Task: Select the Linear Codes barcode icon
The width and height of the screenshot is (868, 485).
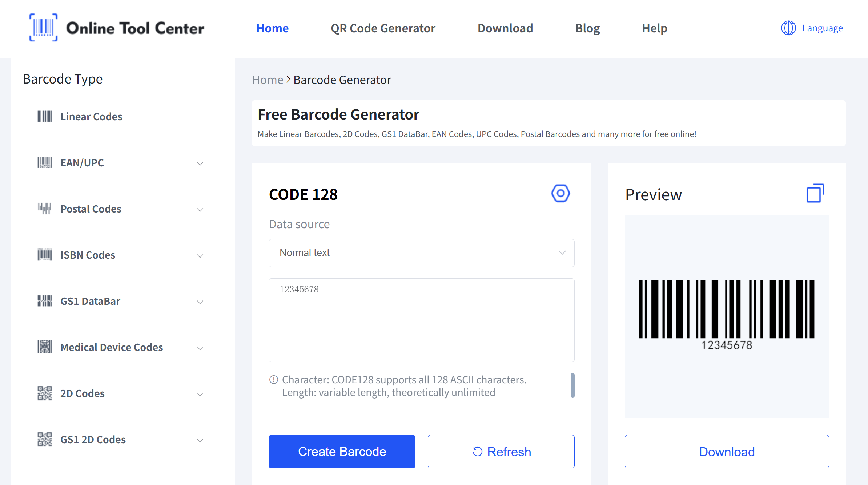Action: (45, 117)
